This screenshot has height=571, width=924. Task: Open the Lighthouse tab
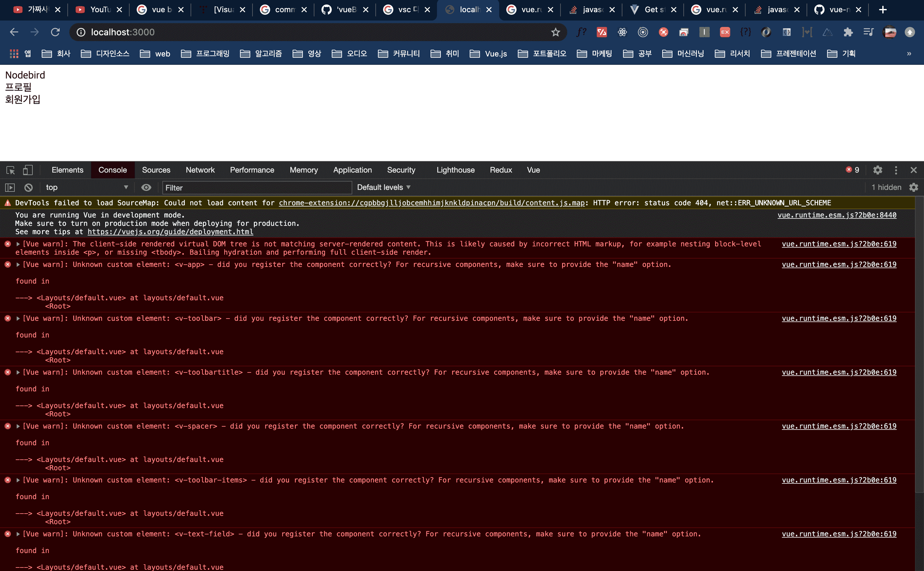pyautogui.click(x=455, y=170)
